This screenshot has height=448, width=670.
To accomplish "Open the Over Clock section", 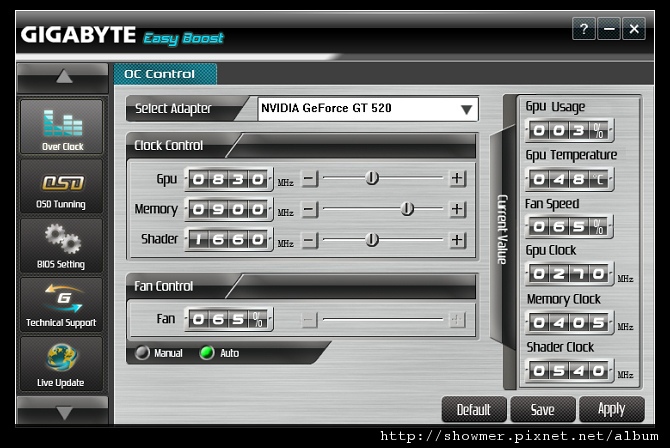I will pyautogui.click(x=62, y=126).
